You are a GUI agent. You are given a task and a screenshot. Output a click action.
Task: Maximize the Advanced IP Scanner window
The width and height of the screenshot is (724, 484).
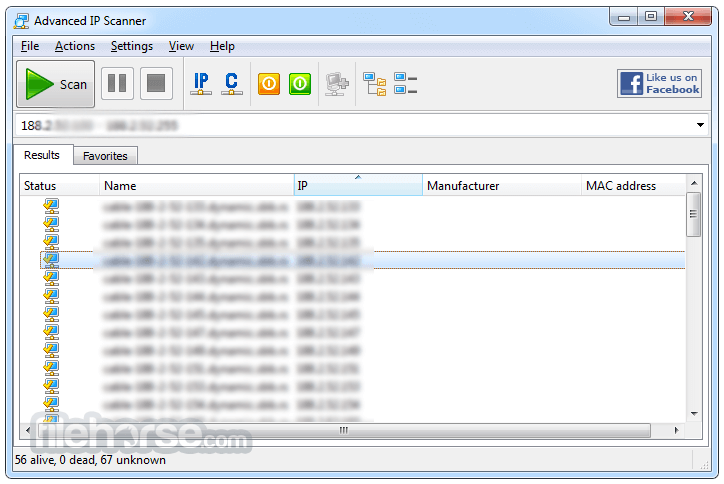click(x=651, y=17)
